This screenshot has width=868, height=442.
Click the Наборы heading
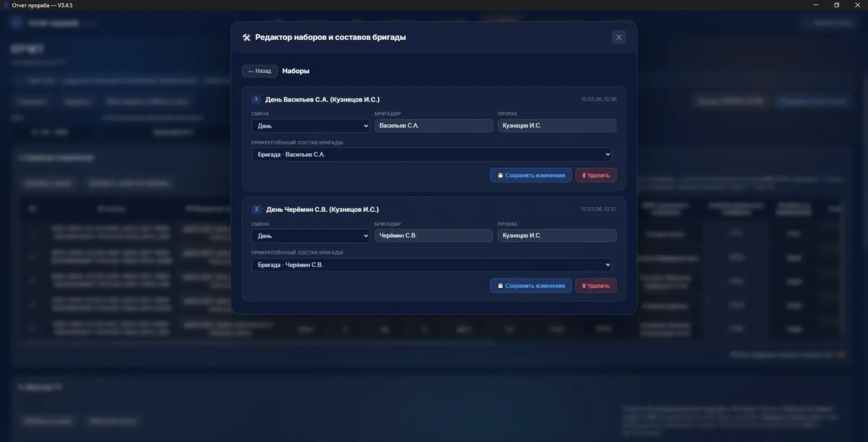[x=296, y=71]
